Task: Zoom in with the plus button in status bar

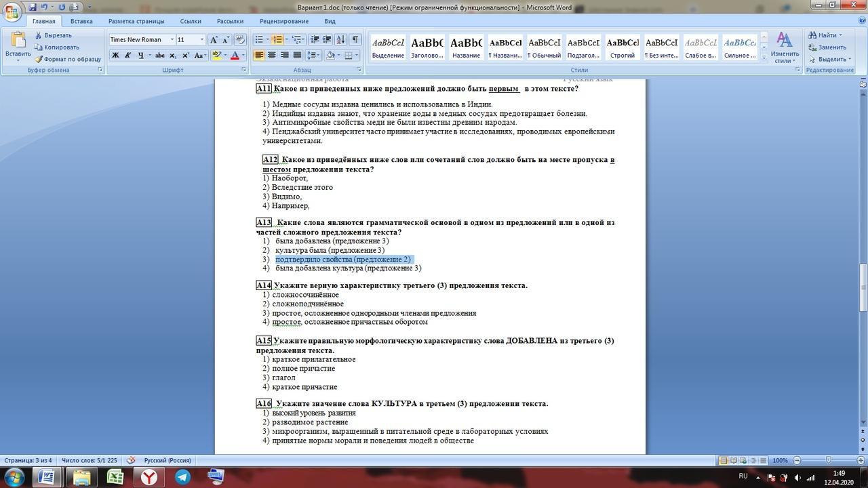Action: (x=862, y=460)
